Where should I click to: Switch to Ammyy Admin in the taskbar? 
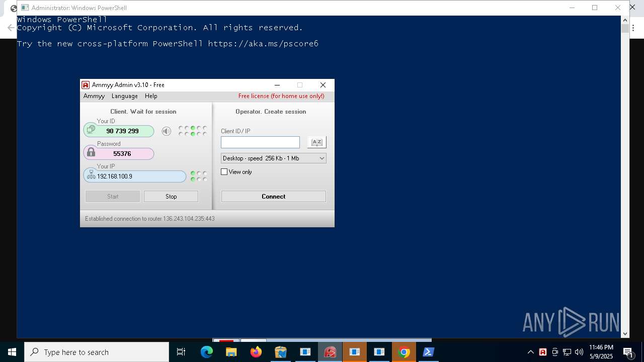(330, 352)
